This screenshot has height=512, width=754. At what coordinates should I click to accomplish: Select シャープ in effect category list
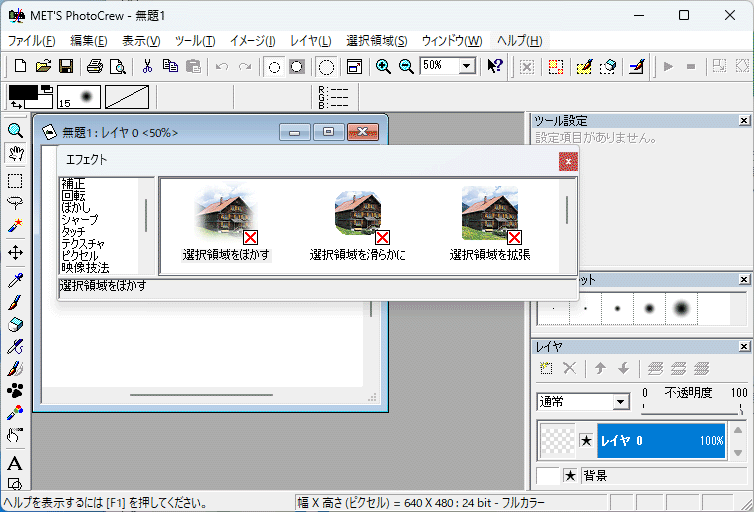coord(80,219)
